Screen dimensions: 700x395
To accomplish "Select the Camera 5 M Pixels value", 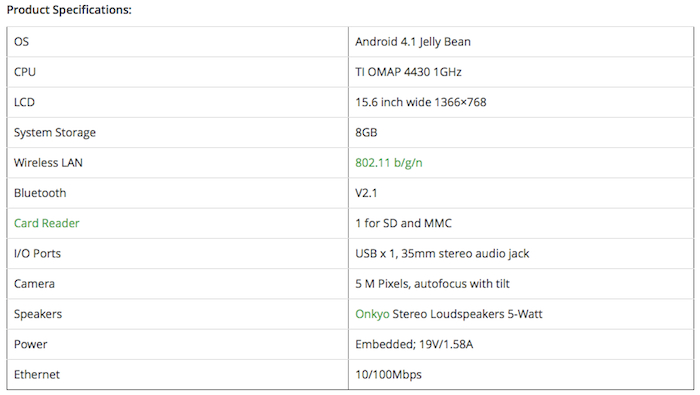I will (x=433, y=284).
